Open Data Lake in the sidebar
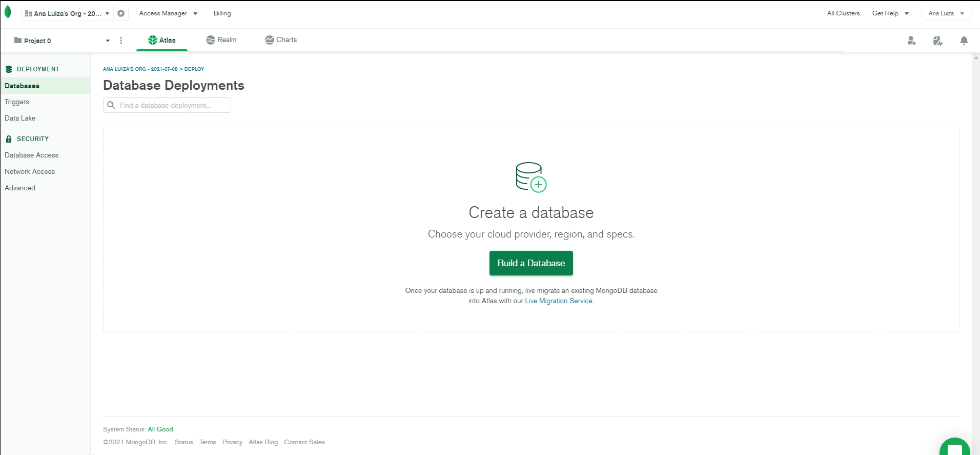The width and height of the screenshot is (980, 455). click(20, 118)
